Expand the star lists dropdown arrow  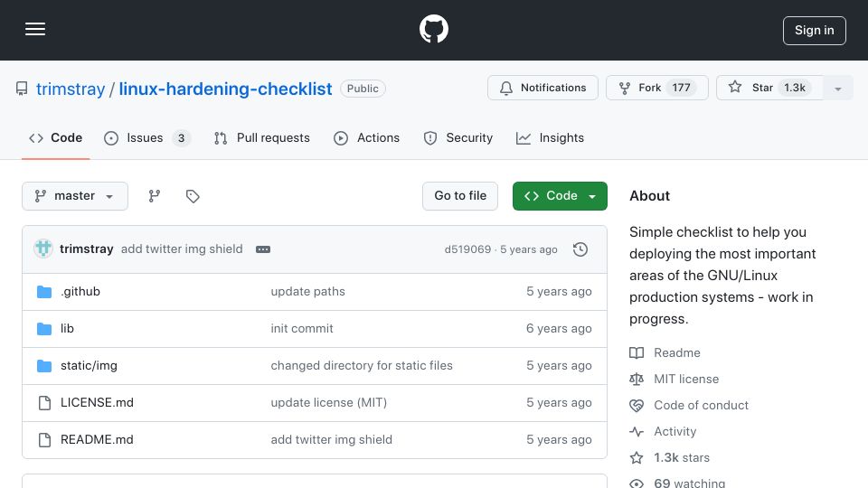[x=837, y=88]
